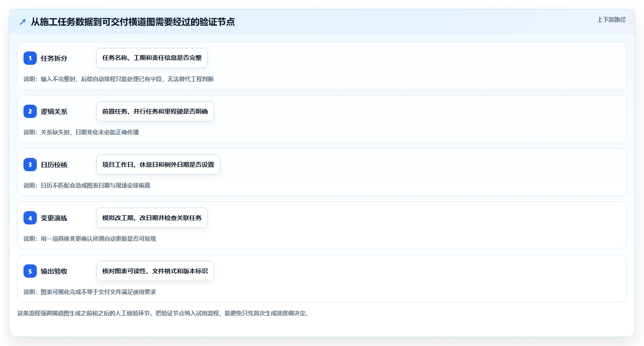
Task: Select the blue step number 2 badge
Action: coord(30,111)
